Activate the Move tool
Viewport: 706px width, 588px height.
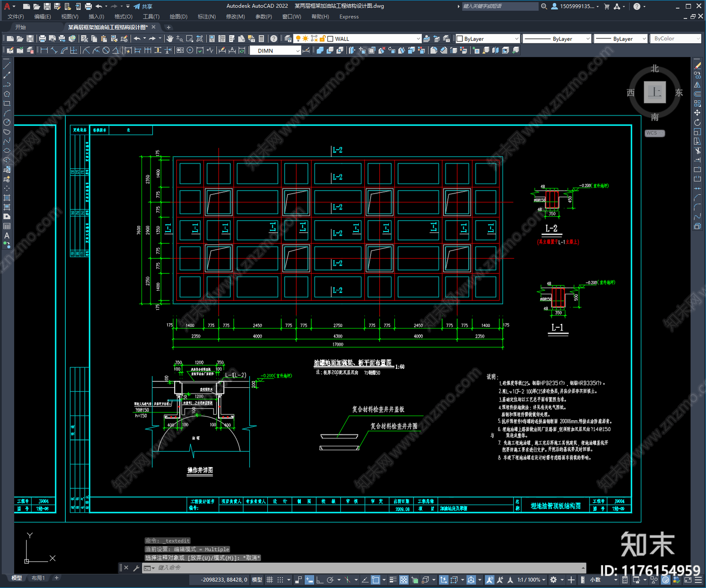coord(697,113)
